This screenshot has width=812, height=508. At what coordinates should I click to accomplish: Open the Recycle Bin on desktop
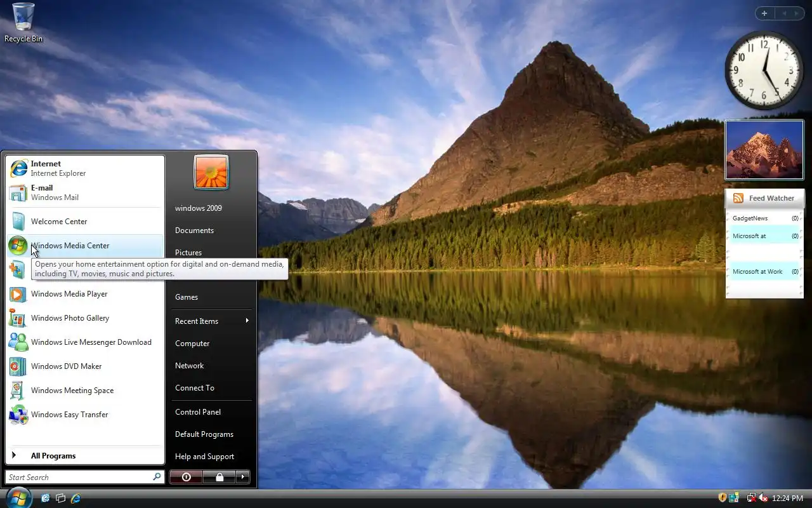click(23, 22)
